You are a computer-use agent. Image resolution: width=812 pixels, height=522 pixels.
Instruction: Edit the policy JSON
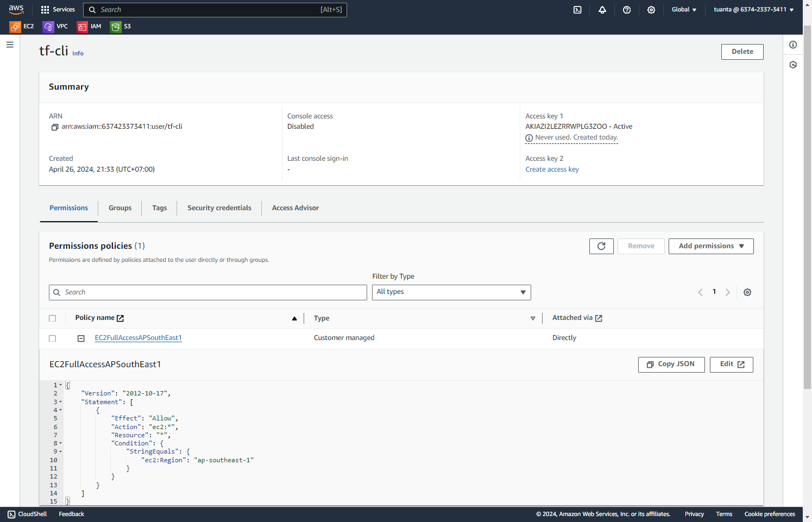coord(732,364)
